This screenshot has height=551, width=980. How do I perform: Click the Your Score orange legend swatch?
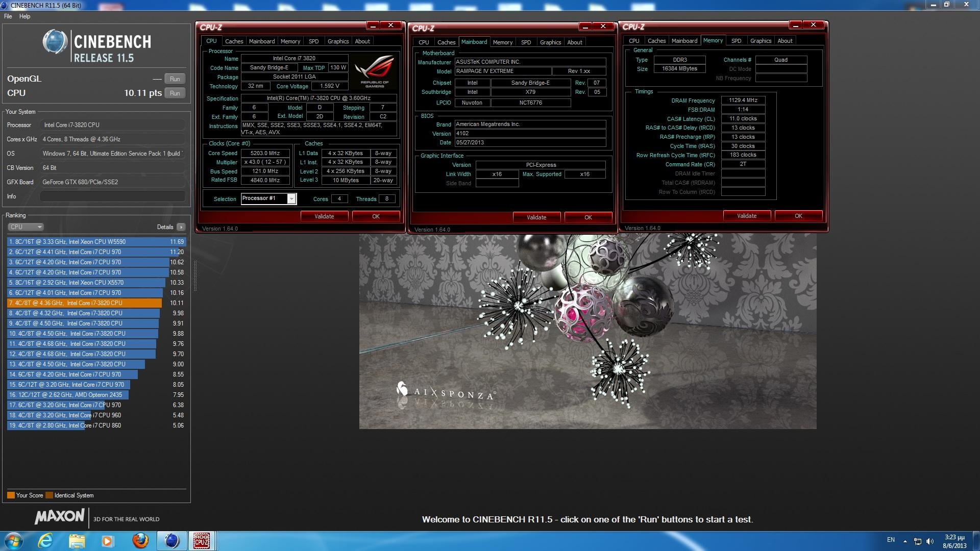(11, 495)
